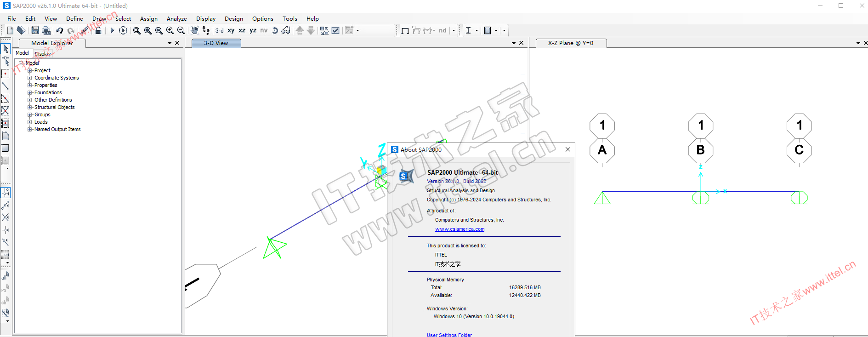Expand the Coordinate Systems tree node

pyautogui.click(x=29, y=78)
